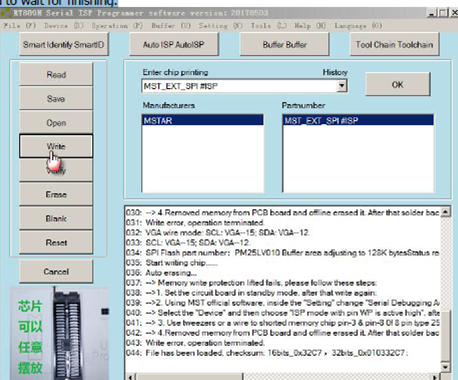
Task: Confirm chip selection with OK button
Action: [398, 84]
